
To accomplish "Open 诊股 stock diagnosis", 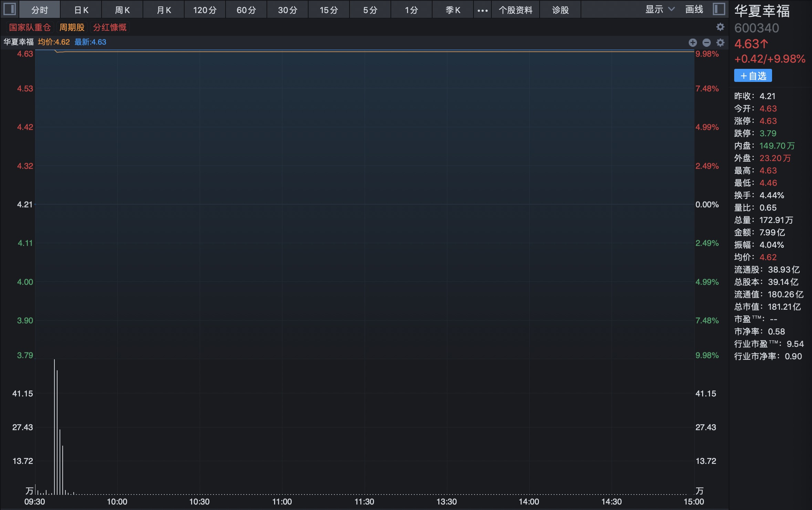I will pos(560,10).
